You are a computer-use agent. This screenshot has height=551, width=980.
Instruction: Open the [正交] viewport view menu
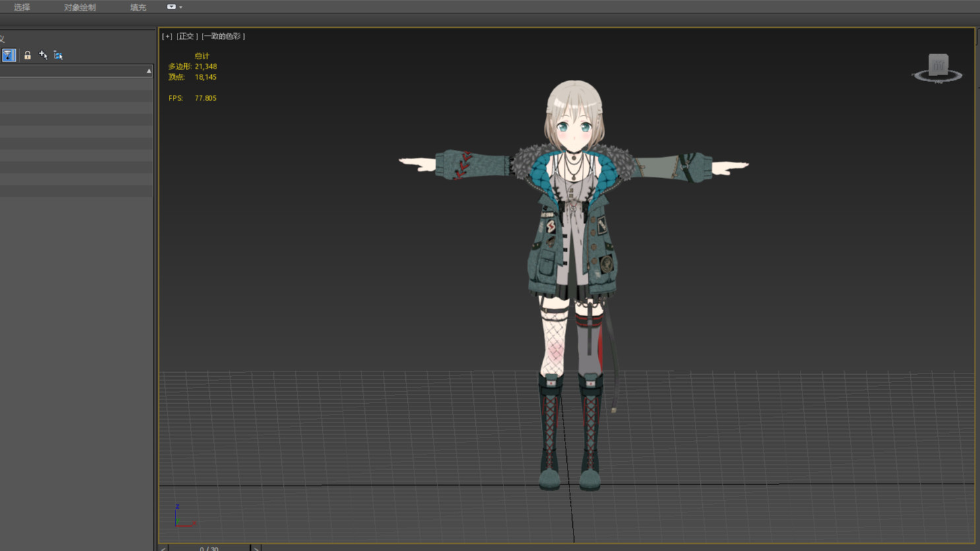click(187, 36)
